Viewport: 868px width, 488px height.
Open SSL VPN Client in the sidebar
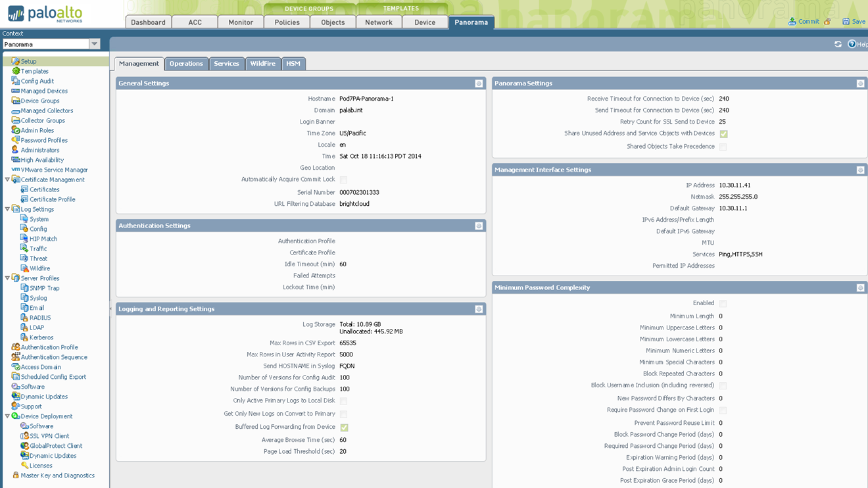(49, 436)
